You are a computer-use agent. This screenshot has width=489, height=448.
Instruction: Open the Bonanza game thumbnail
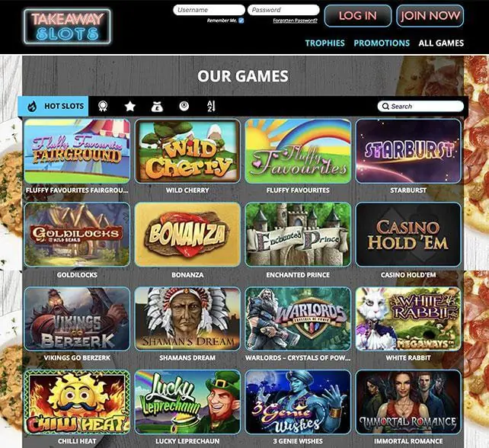187,235
